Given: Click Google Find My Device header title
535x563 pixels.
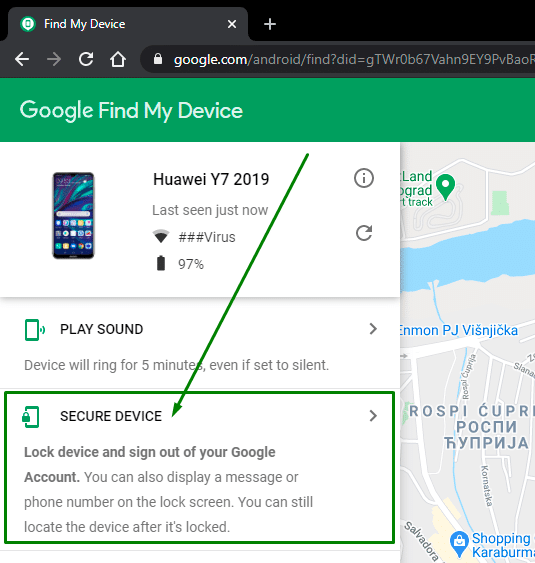Looking at the screenshot, I should 131,110.
